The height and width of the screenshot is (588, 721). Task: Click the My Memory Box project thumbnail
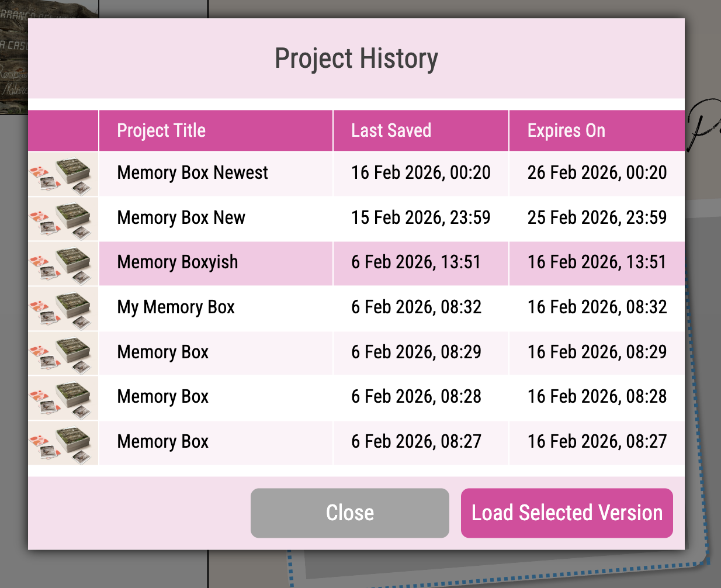tap(63, 308)
